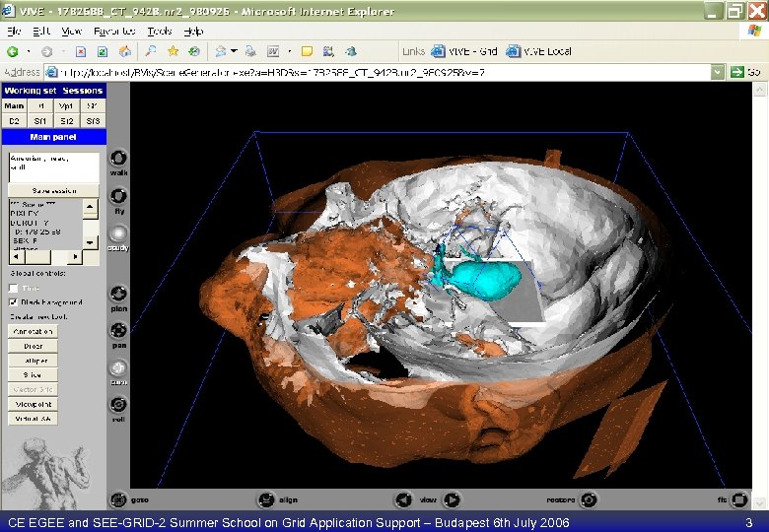Open the Edit button dropdown arrow
Image resolution: width=769 pixels, height=532 pixels.
click(290, 51)
